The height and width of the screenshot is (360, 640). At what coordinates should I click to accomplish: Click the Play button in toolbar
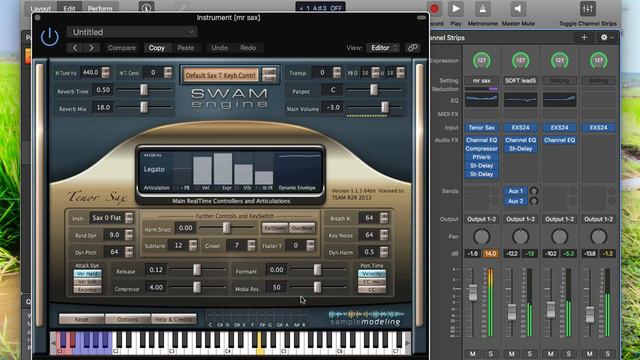(456, 9)
